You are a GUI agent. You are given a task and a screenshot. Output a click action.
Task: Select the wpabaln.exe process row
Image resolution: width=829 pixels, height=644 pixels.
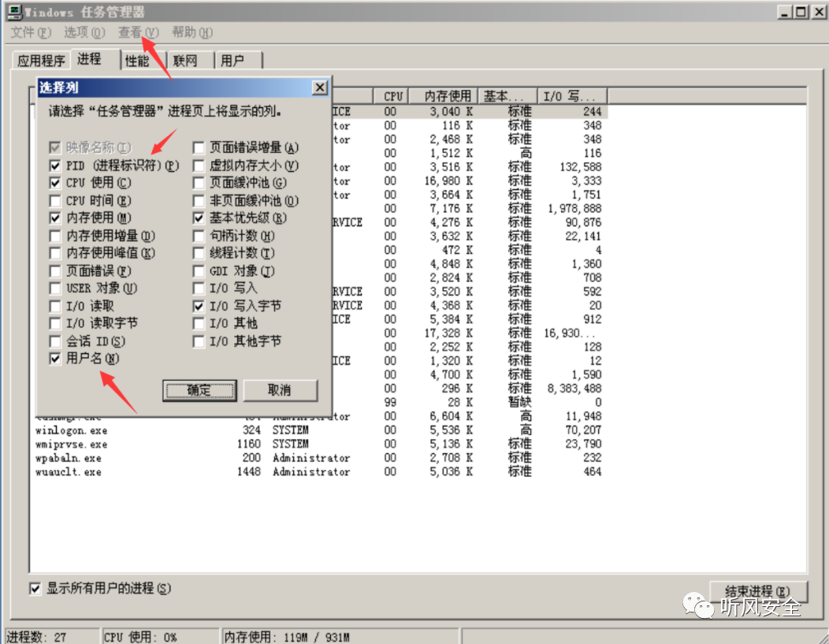pos(319,458)
